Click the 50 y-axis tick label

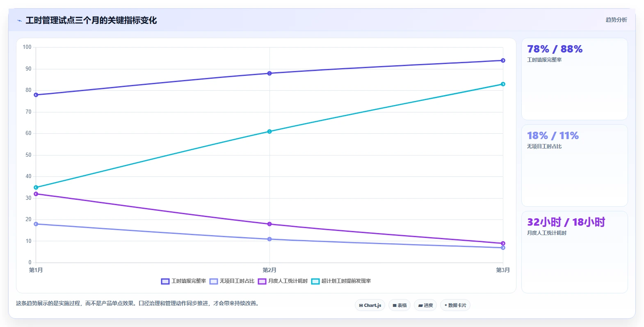[28, 155]
